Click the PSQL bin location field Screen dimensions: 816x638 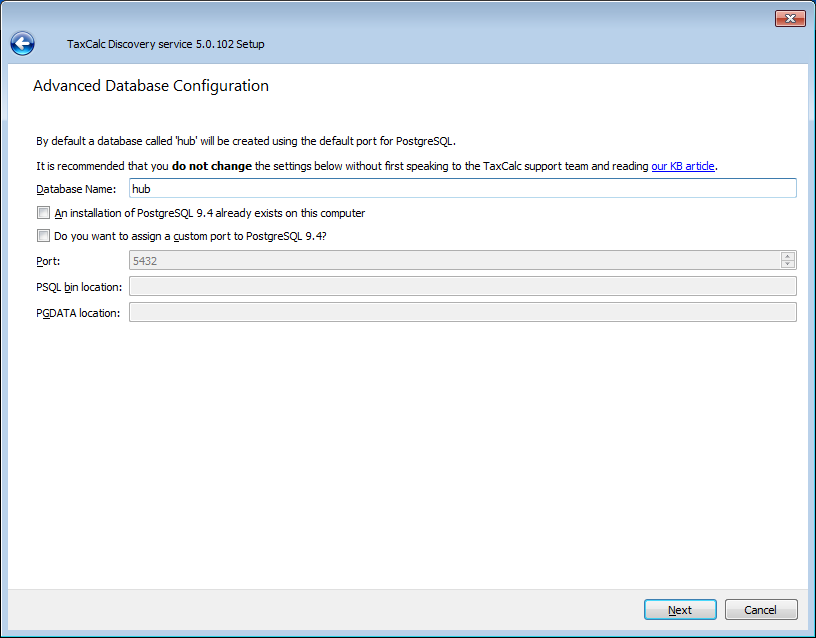(x=462, y=287)
